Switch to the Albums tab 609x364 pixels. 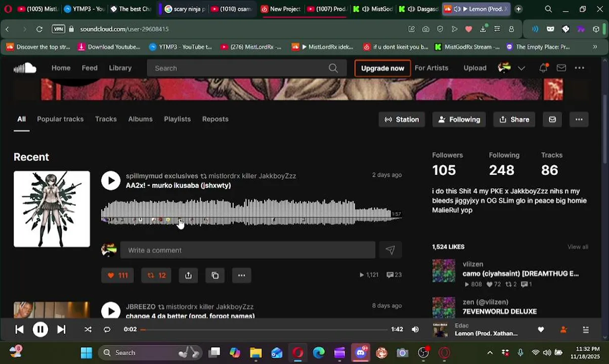click(x=140, y=119)
